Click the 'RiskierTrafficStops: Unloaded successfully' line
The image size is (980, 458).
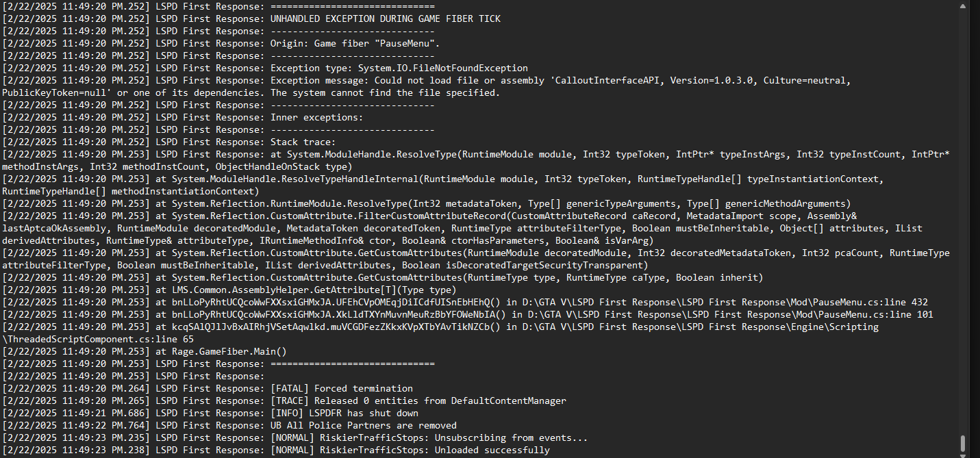click(x=410, y=450)
